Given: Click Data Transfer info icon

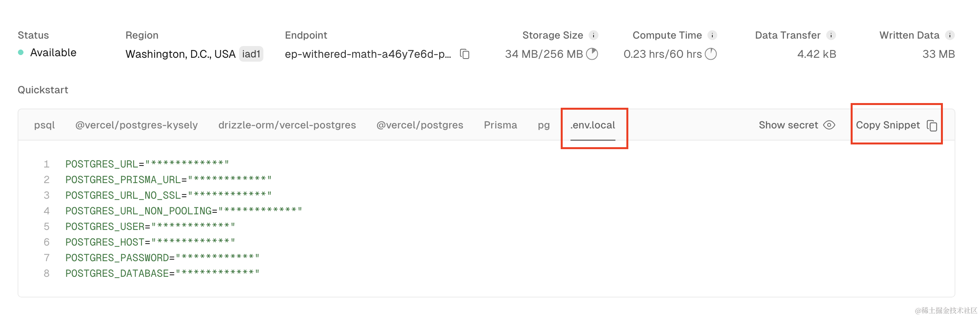Looking at the screenshot, I should coord(831,35).
